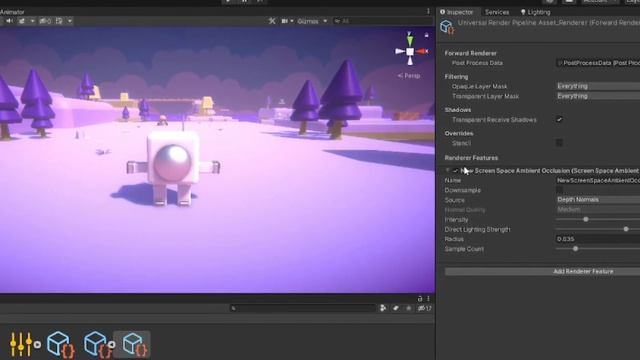The height and width of the screenshot is (360, 640).
Task: Click bottom white cone on orientation gizmo
Action: tap(410, 61)
